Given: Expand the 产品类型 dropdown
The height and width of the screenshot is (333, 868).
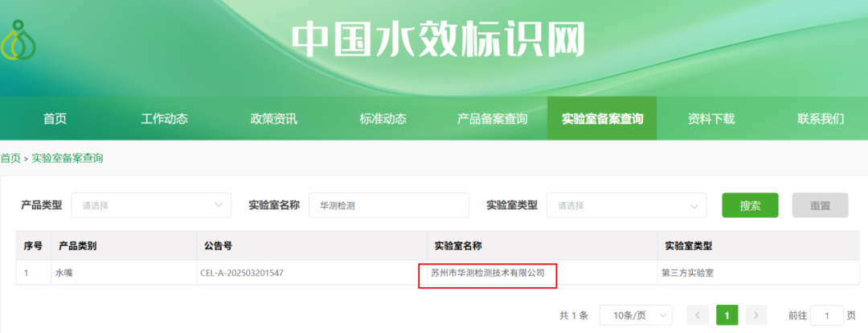Looking at the screenshot, I should pos(151,205).
